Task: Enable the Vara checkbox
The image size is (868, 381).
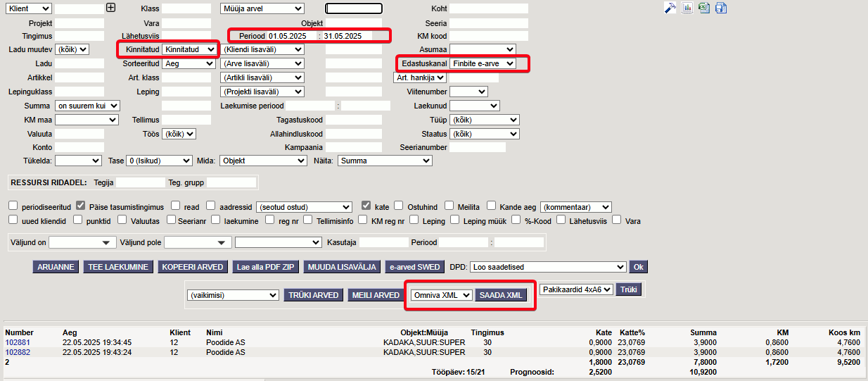Action: point(616,220)
